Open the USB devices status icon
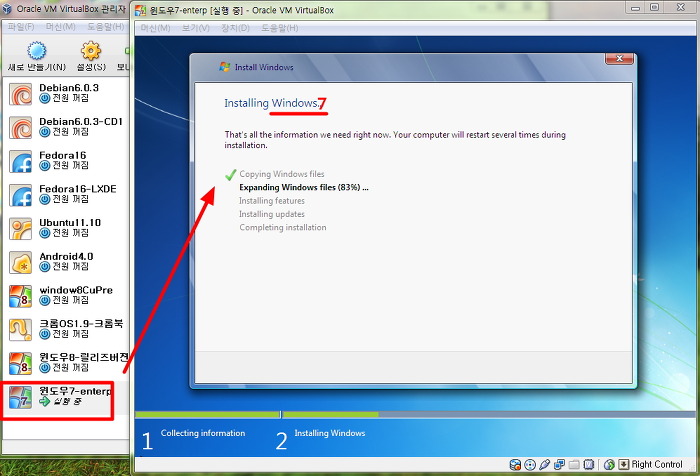 click(x=545, y=465)
